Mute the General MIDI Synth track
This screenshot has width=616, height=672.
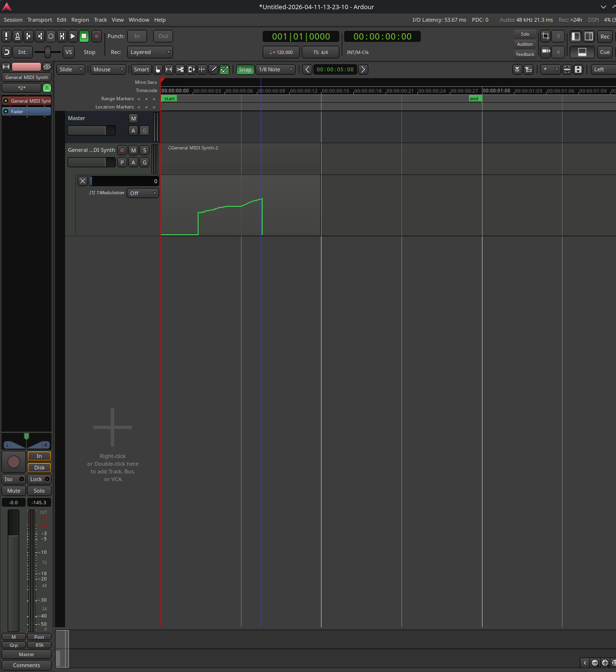pyautogui.click(x=134, y=150)
